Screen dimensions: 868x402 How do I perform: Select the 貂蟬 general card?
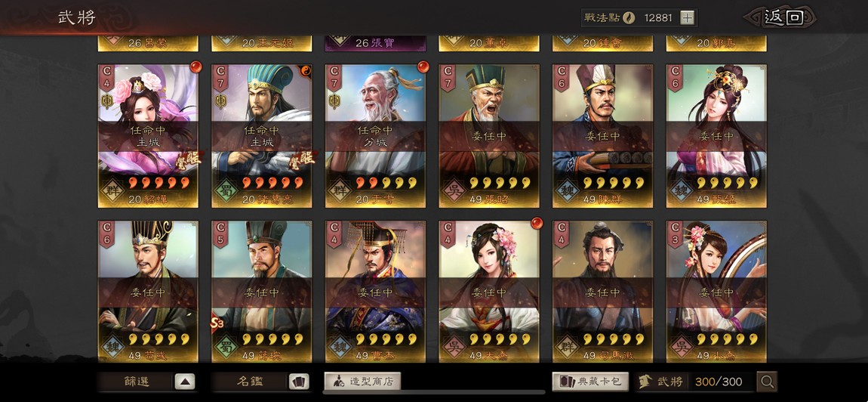tap(148, 136)
